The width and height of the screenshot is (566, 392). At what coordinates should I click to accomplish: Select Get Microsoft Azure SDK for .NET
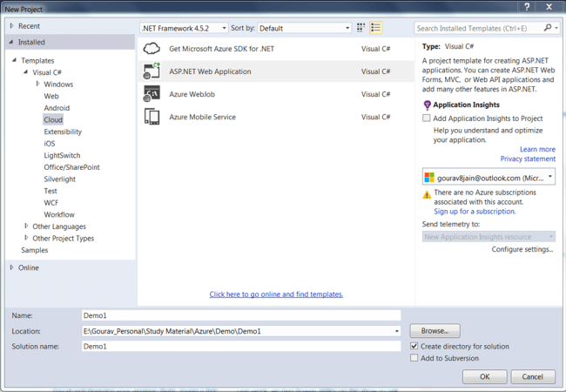[x=276, y=49]
